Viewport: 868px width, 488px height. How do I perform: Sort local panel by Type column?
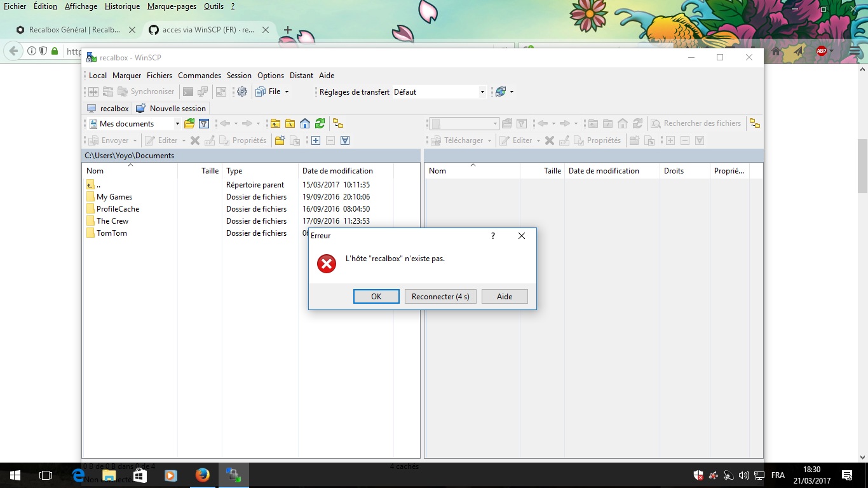260,171
